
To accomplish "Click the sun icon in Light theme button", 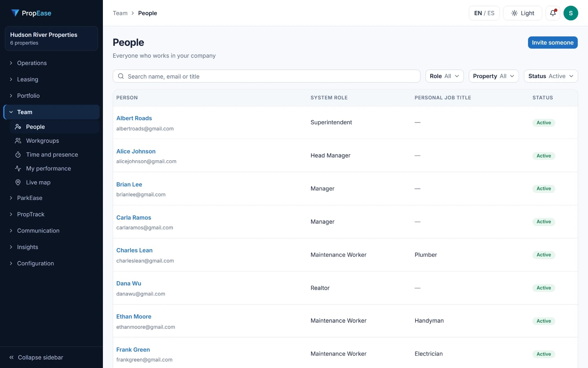I will [514, 13].
